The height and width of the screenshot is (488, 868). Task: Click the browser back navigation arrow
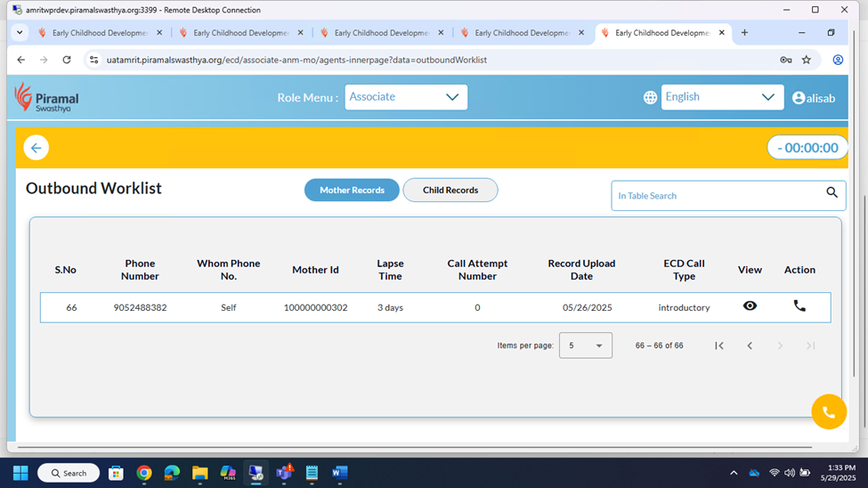21,60
